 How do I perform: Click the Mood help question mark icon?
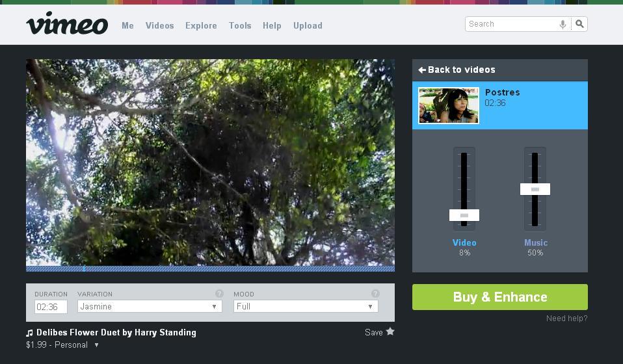click(x=375, y=294)
